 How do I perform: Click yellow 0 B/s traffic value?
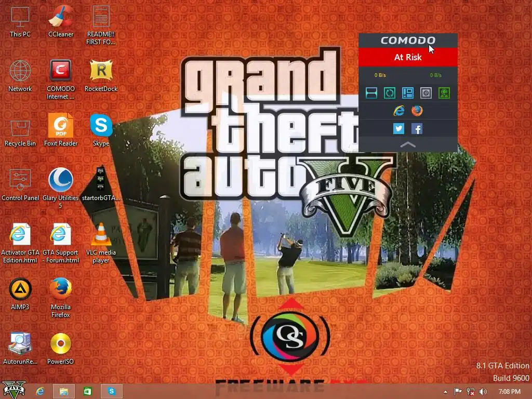pos(380,75)
